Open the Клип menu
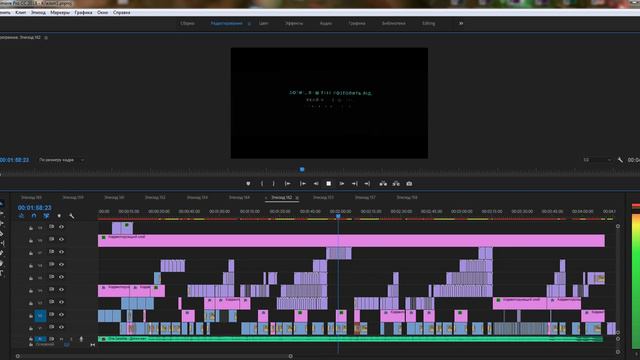Viewport: 640px width, 360px height. tap(20, 12)
